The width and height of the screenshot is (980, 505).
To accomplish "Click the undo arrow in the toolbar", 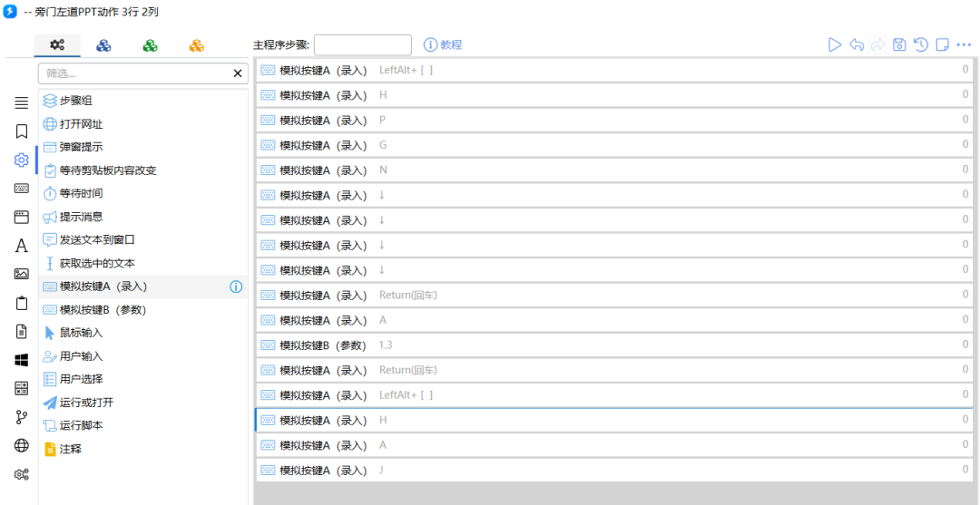I will [857, 44].
